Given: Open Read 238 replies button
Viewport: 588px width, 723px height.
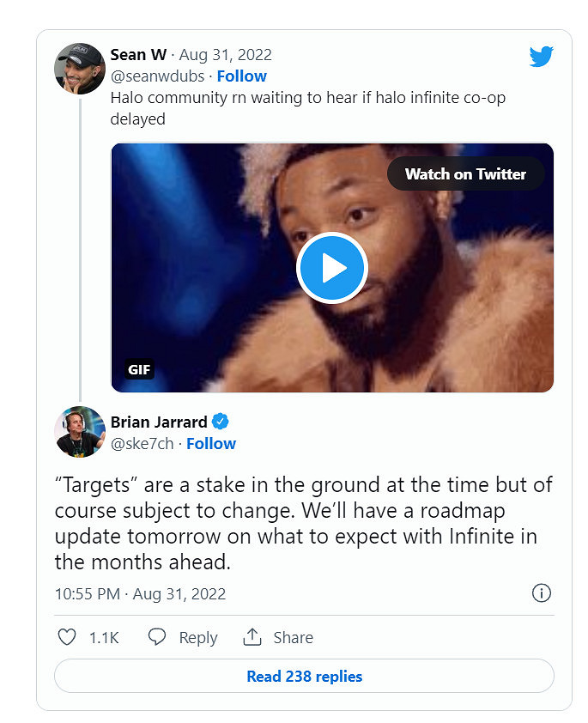Looking at the screenshot, I should 304,676.
